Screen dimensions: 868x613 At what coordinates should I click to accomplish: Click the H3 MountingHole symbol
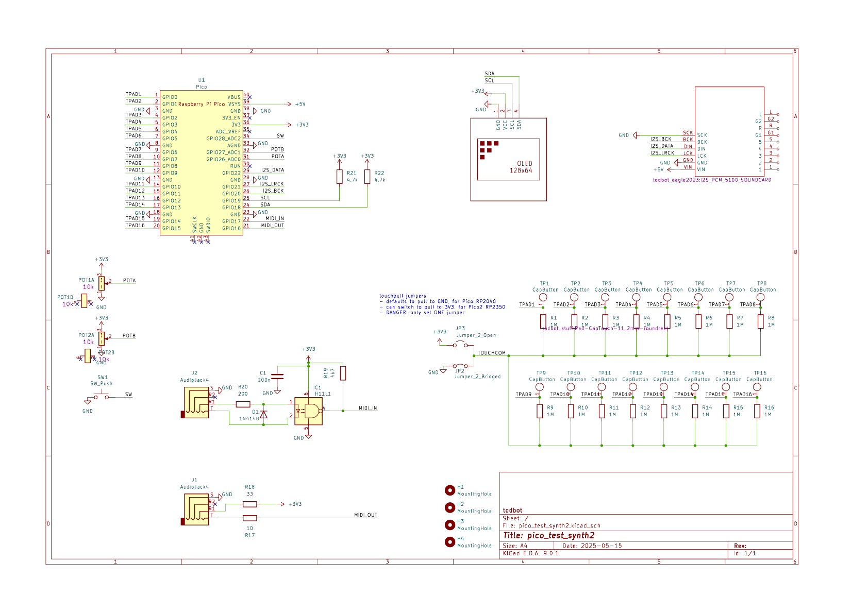(450, 524)
